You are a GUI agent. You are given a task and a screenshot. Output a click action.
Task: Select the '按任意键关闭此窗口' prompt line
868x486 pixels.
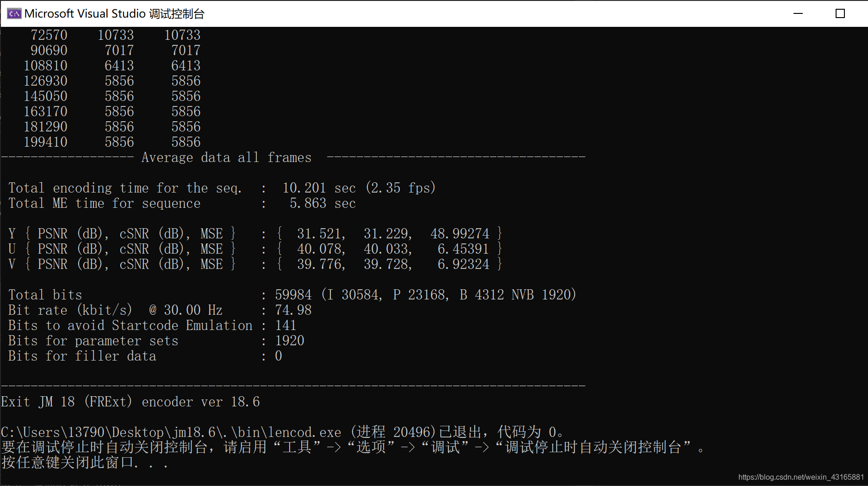84,463
